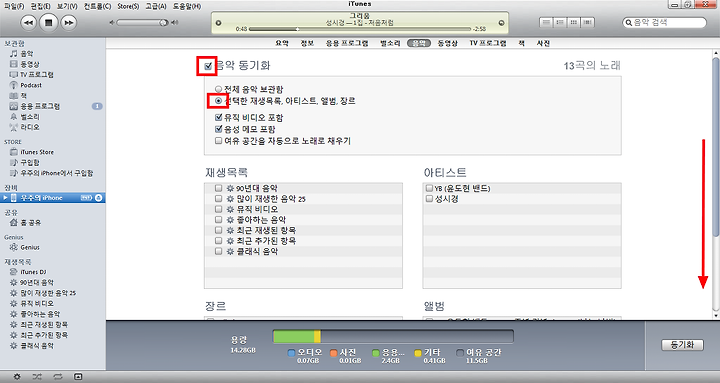The height and width of the screenshot is (383, 720).
Task: Switch to the 요약 tab
Action: click(282, 43)
